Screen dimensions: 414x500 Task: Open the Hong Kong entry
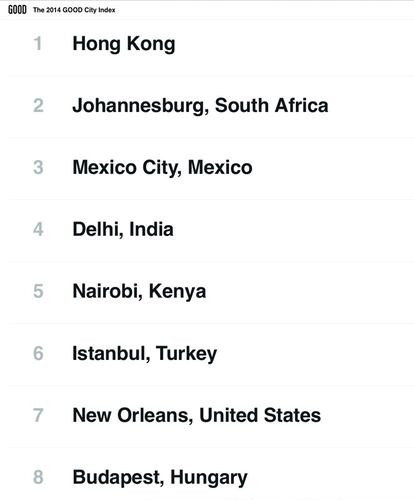124,44
